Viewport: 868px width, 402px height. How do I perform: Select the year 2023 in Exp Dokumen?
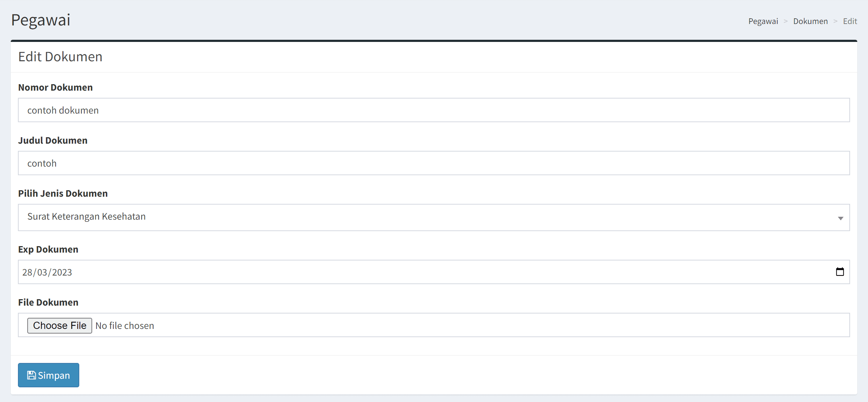click(x=62, y=272)
